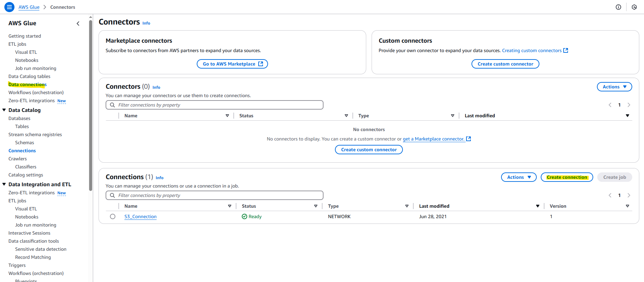644x282 pixels.
Task: Go to next page in Connections list
Action: (x=629, y=195)
